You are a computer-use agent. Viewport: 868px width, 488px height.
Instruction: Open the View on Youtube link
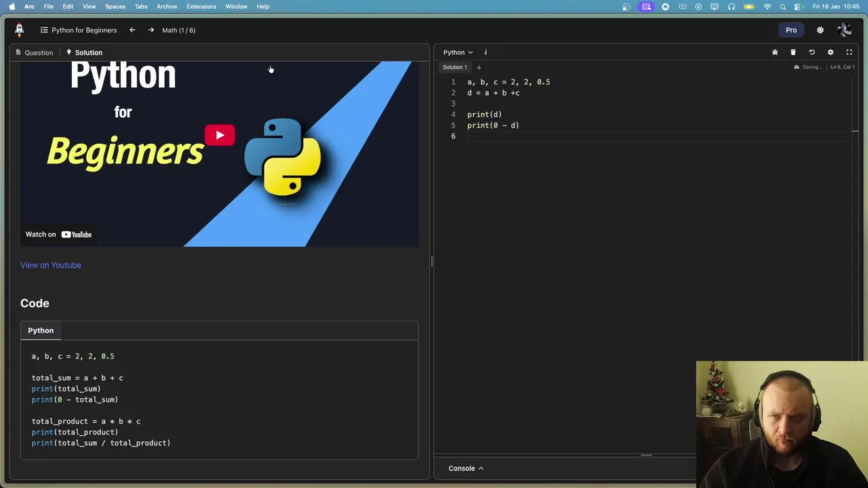point(50,265)
